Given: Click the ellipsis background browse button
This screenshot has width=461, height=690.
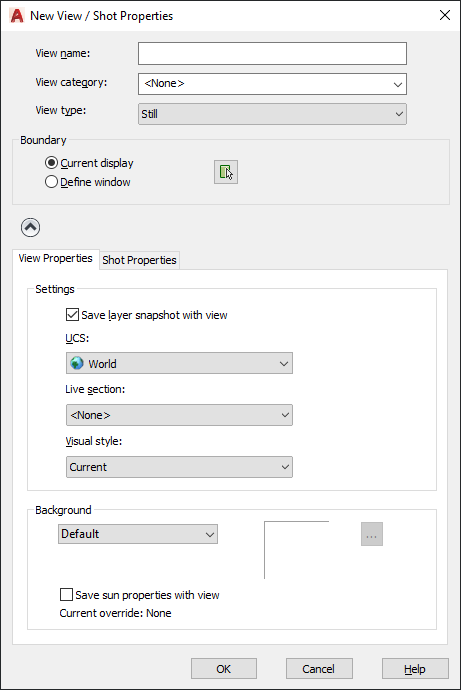Looking at the screenshot, I should [x=372, y=534].
